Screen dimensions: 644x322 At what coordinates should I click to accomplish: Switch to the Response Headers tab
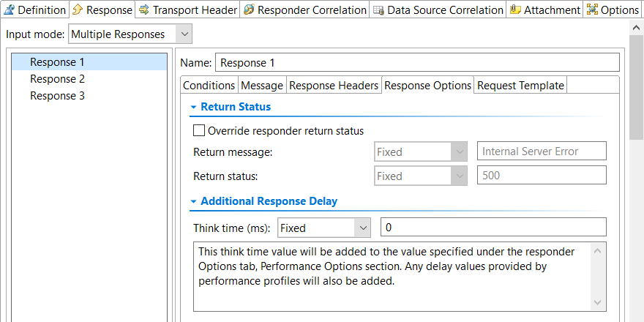(x=334, y=86)
